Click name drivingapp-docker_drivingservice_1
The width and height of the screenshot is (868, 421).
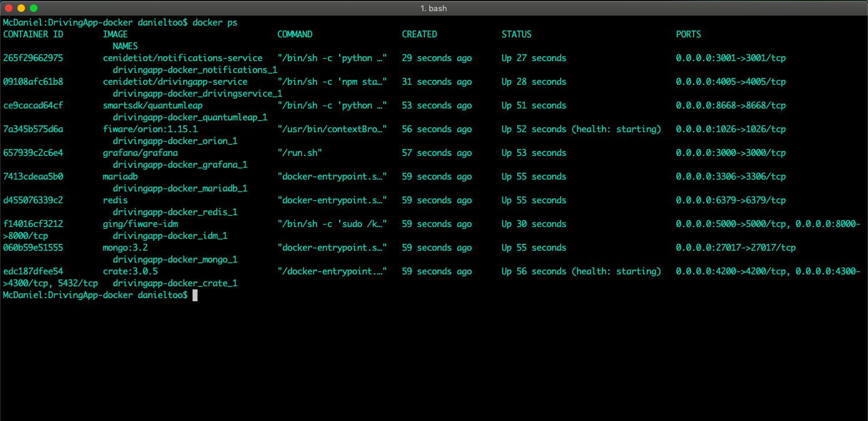[198, 94]
